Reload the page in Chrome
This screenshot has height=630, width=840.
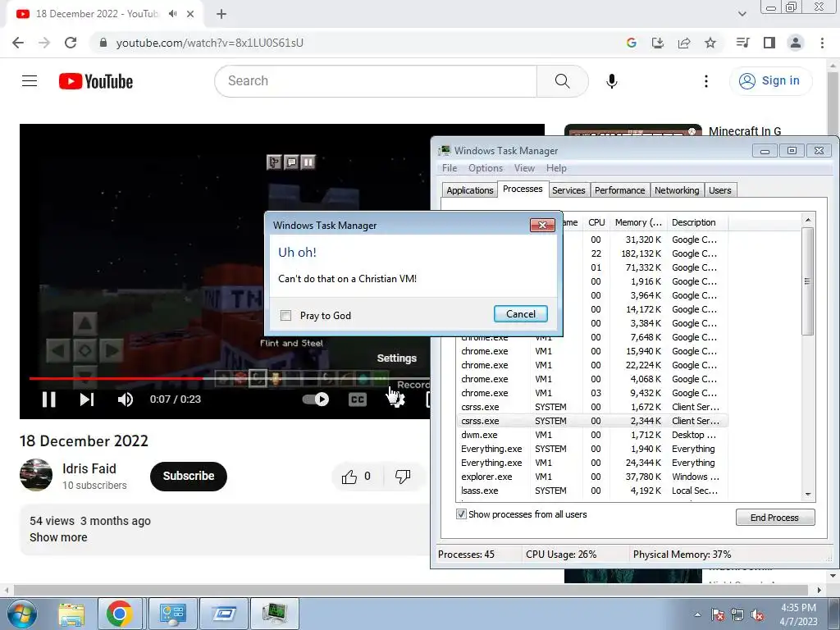click(x=71, y=43)
